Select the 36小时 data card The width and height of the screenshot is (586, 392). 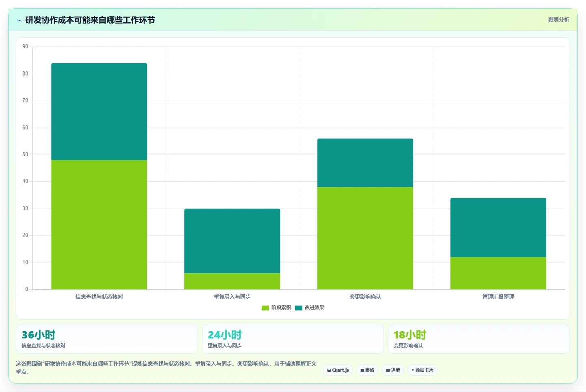click(107, 339)
